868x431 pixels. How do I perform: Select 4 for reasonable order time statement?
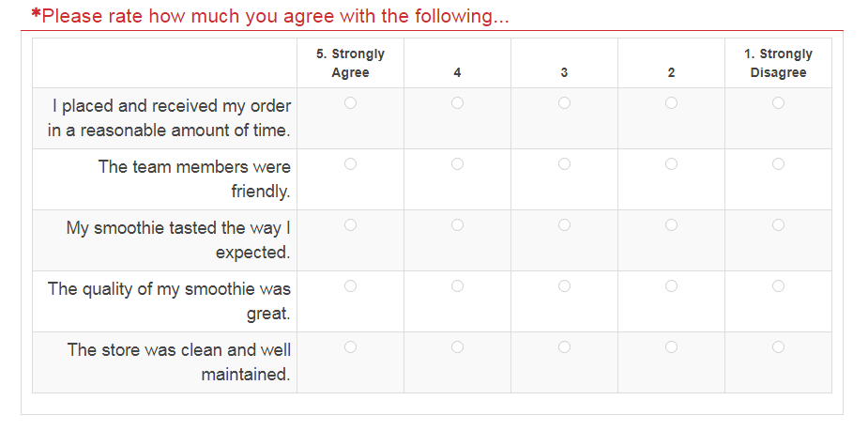point(457,103)
